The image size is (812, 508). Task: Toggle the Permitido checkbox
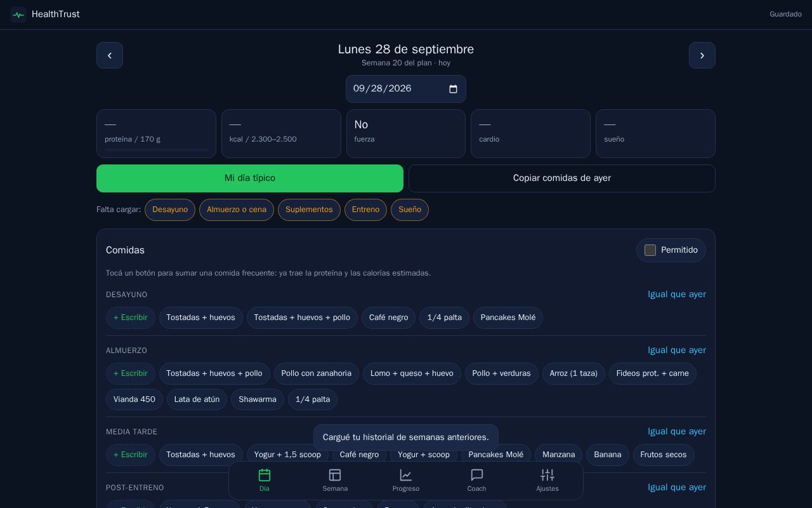[x=650, y=250]
